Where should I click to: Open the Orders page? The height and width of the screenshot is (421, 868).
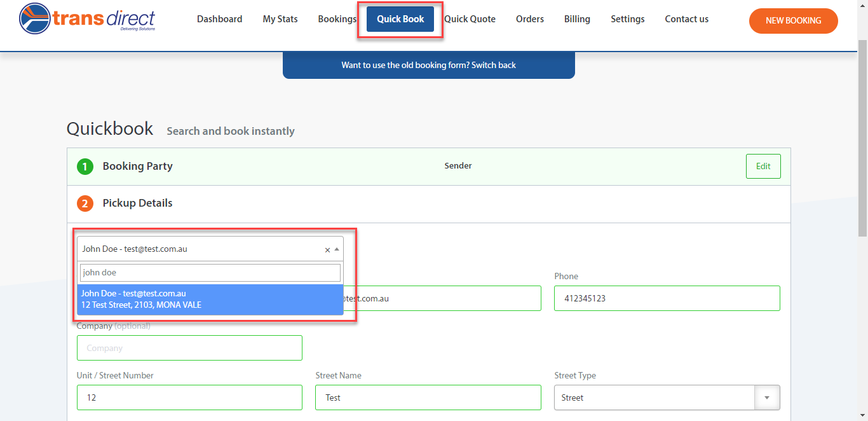pos(529,19)
